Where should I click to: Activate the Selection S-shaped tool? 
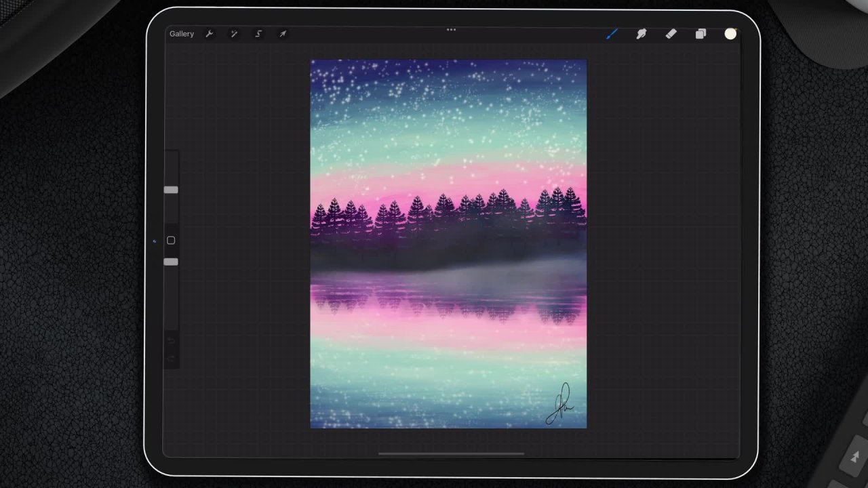click(x=258, y=34)
